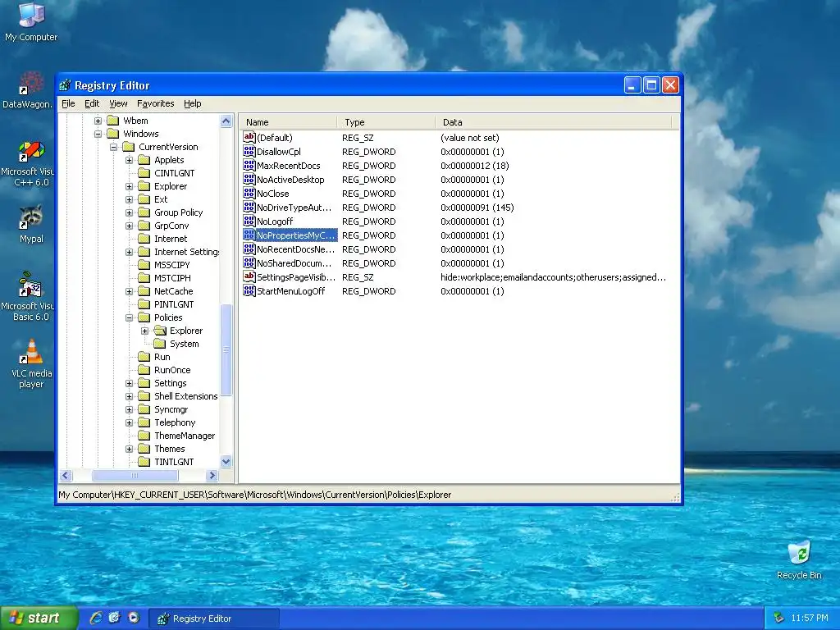This screenshot has width=840, height=630.
Task: Select the Run key in tree
Action: point(162,357)
